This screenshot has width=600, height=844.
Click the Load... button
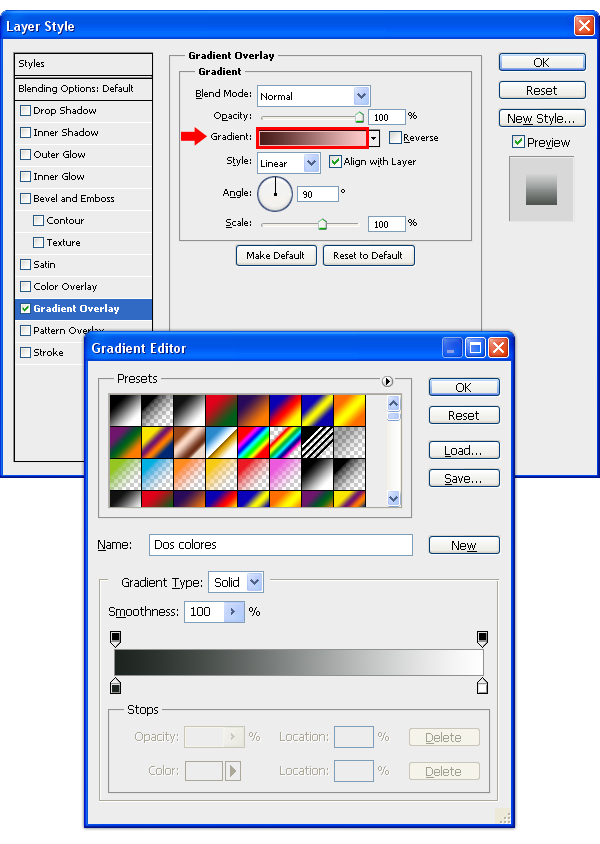click(x=464, y=451)
